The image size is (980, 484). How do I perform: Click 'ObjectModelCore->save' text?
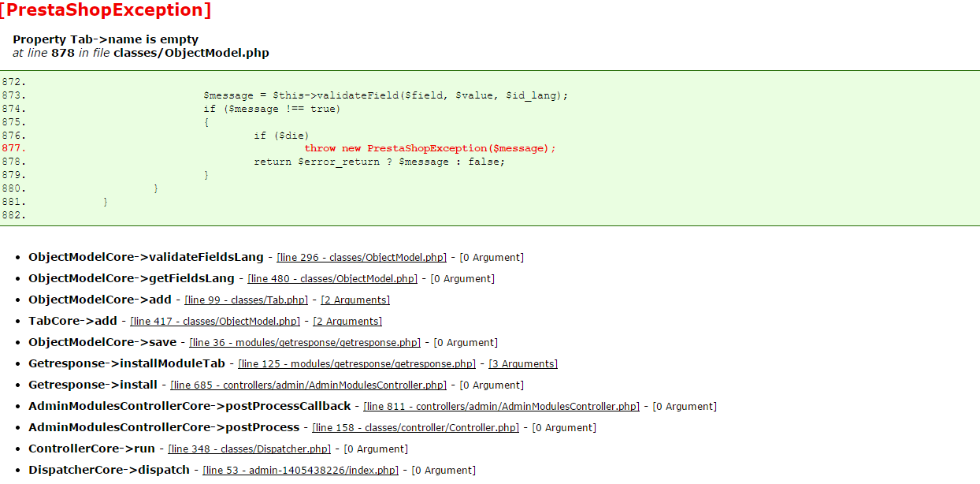pos(102,342)
